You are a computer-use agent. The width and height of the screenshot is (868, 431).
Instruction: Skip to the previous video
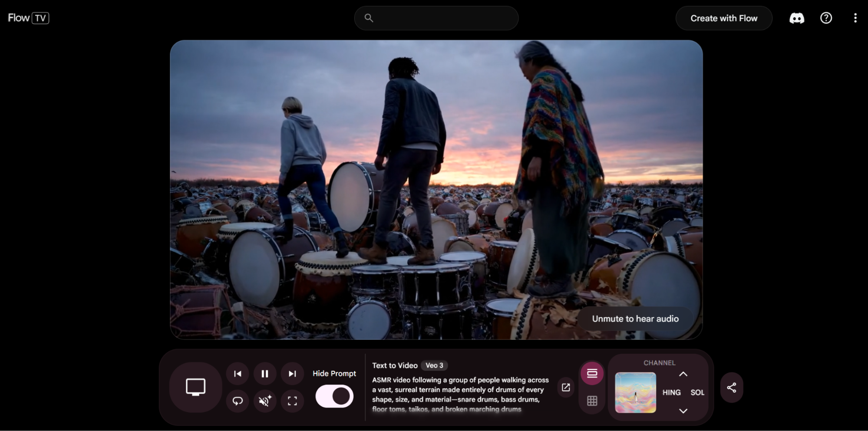[x=238, y=374]
